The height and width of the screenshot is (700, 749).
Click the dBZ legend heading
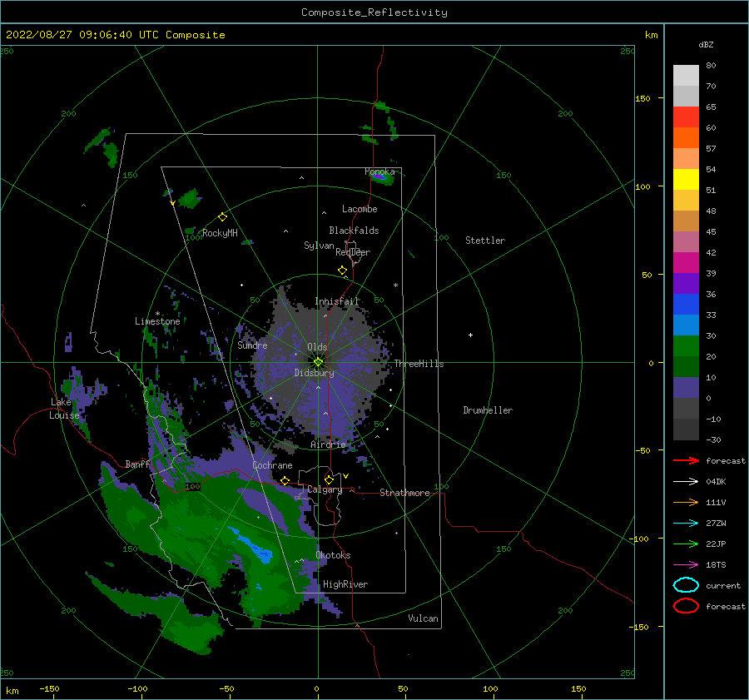[706, 44]
